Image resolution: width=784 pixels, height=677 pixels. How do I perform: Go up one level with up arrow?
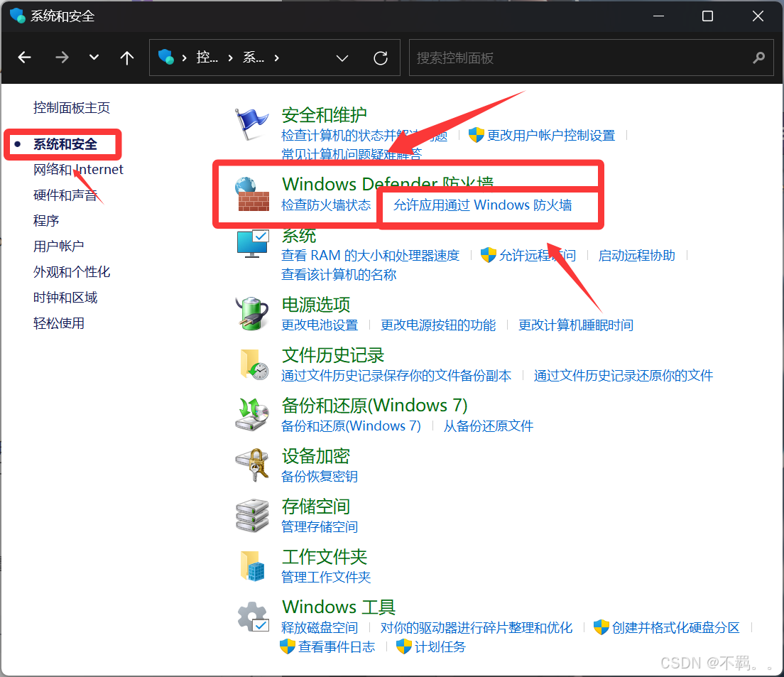tap(127, 58)
